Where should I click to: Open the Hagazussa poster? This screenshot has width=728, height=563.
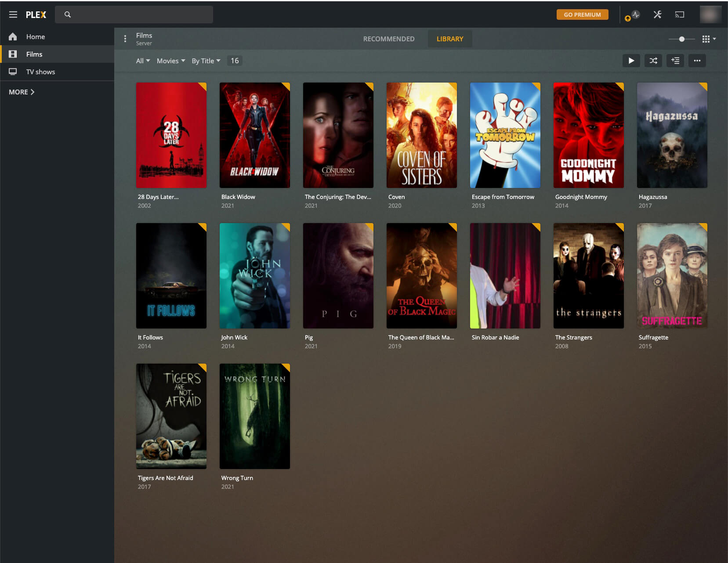[x=672, y=135]
